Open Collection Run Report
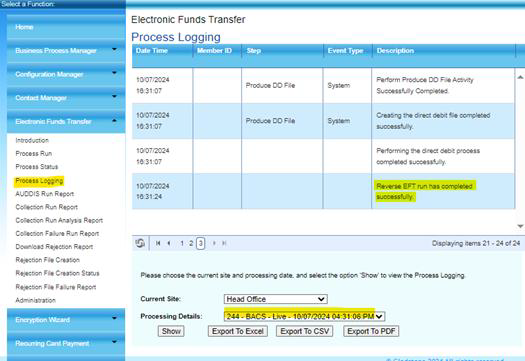The width and height of the screenshot is (525, 361). (47, 207)
